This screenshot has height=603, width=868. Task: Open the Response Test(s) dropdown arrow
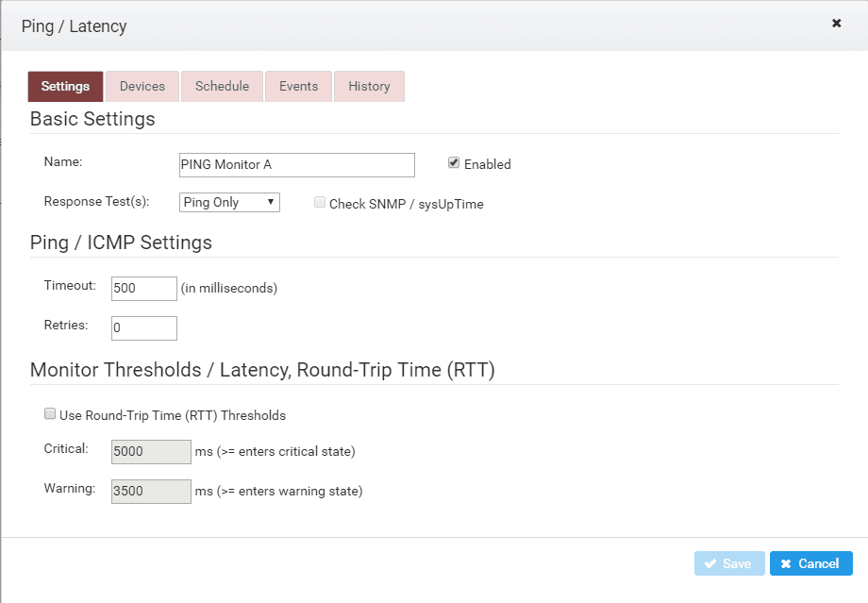pos(271,202)
